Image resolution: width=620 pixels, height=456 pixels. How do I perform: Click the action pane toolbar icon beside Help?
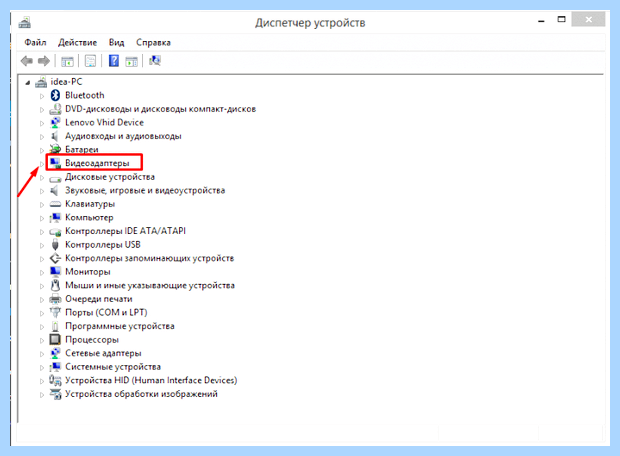click(x=131, y=61)
